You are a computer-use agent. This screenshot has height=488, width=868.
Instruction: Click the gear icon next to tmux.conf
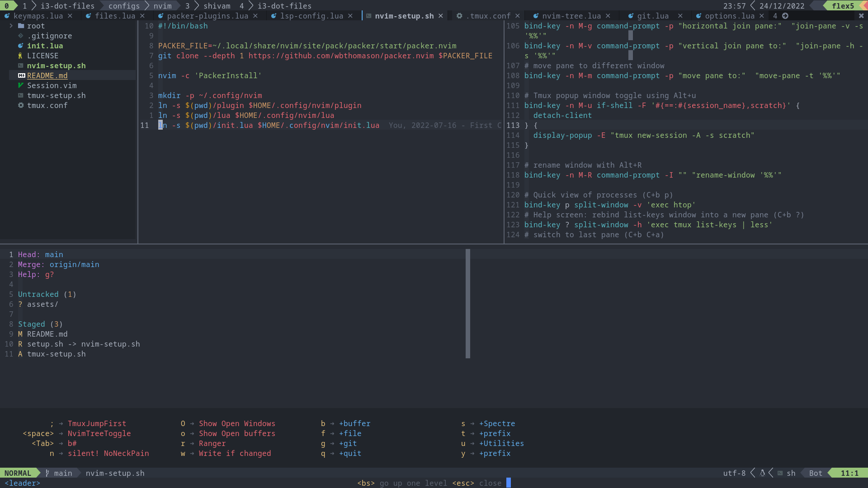click(x=21, y=105)
